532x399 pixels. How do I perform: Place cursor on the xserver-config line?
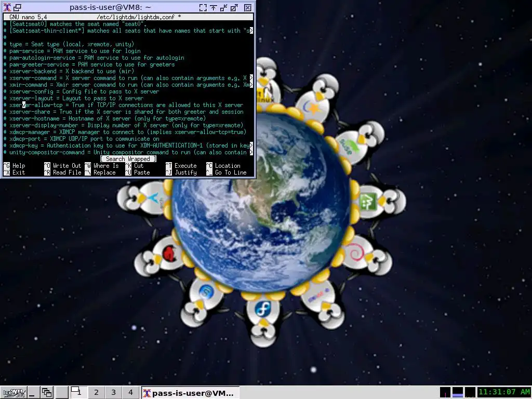(81, 91)
